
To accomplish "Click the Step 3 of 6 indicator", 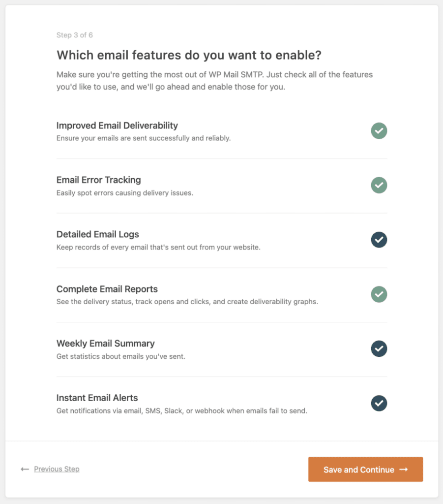I will [74, 35].
